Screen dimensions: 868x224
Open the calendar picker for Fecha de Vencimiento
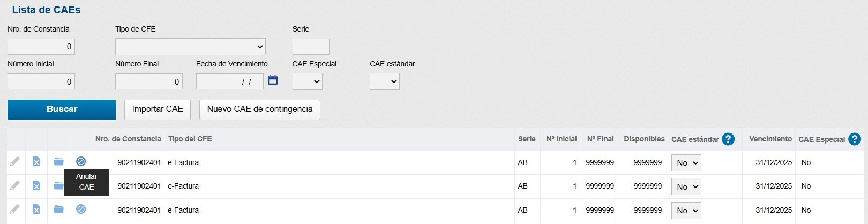tap(273, 80)
